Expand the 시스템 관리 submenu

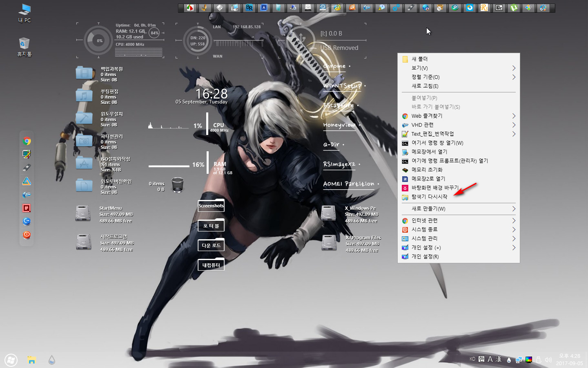pyautogui.click(x=459, y=238)
